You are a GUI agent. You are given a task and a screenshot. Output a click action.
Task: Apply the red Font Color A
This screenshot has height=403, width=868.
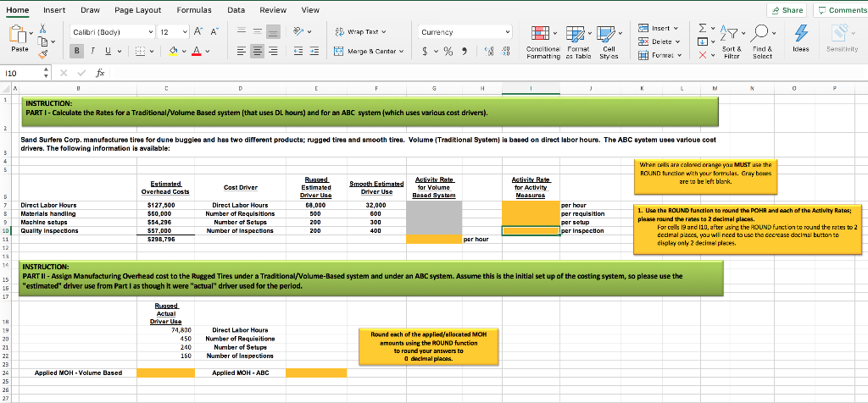(197, 52)
